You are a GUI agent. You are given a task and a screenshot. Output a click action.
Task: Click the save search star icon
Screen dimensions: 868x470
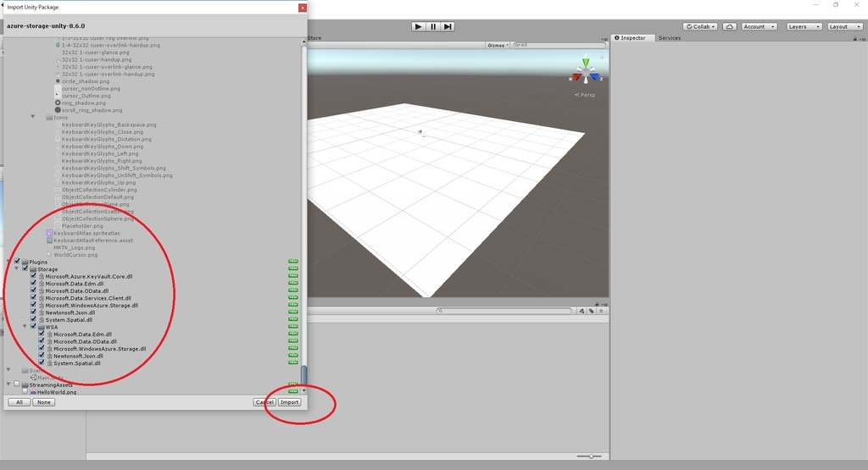(601, 311)
